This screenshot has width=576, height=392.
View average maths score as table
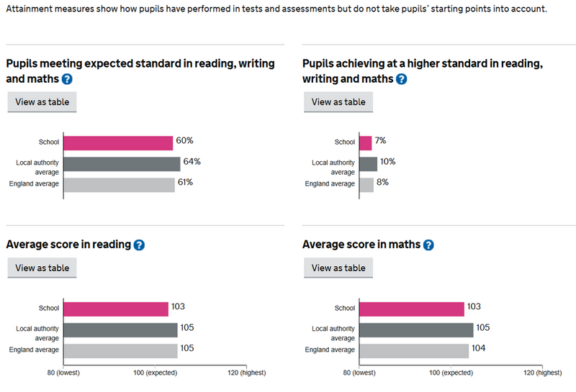point(338,268)
